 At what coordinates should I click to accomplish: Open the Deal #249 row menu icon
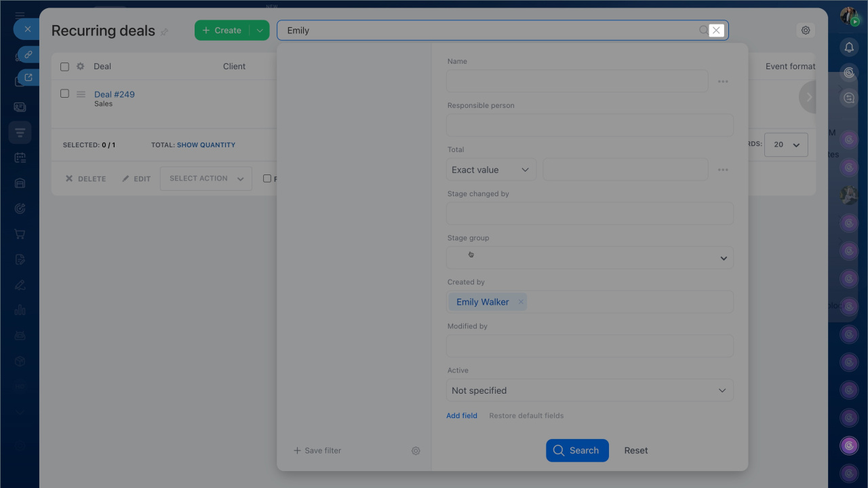tap(81, 94)
